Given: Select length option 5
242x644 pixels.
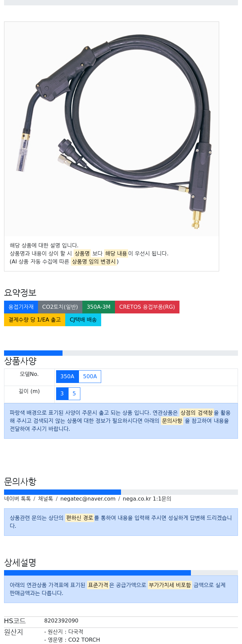Looking at the screenshot, I should click(x=74, y=394).
